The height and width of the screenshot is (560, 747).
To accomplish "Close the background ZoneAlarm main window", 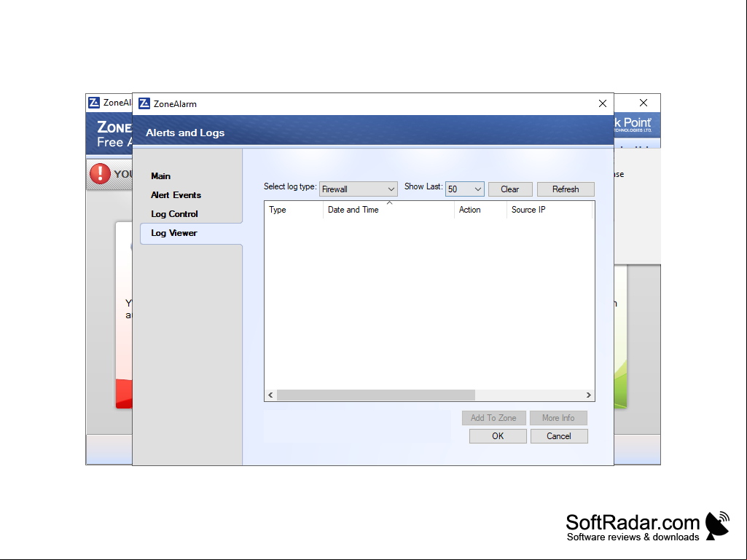I will pyautogui.click(x=643, y=103).
